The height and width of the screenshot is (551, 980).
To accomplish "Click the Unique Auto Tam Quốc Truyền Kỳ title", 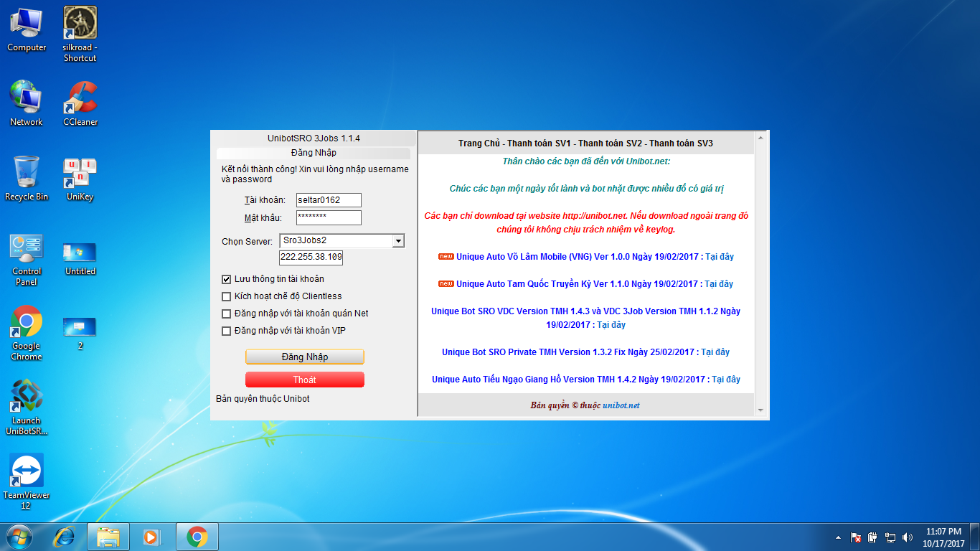I will pyautogui.click(x=578, y=284).
